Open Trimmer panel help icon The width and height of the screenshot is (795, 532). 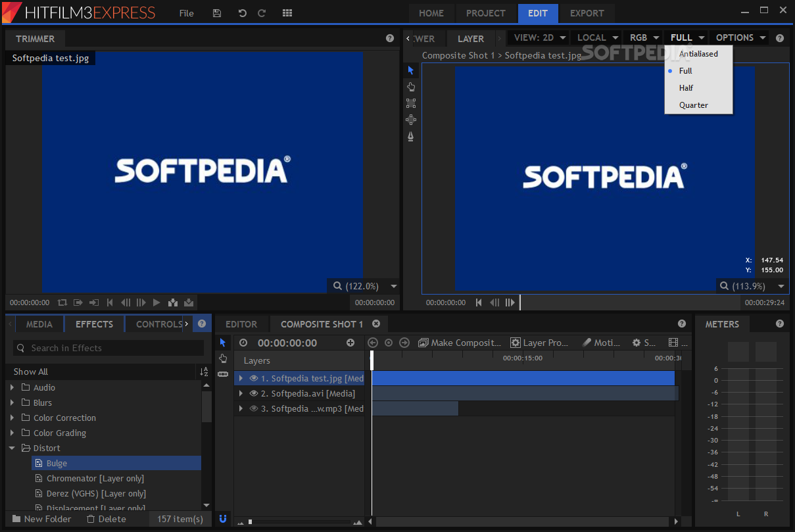390,38
